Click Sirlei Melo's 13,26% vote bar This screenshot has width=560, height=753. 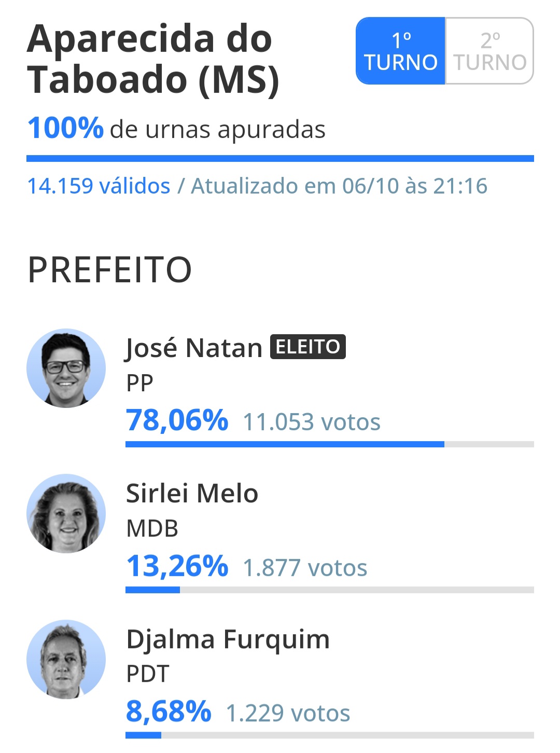coord(330,590)
